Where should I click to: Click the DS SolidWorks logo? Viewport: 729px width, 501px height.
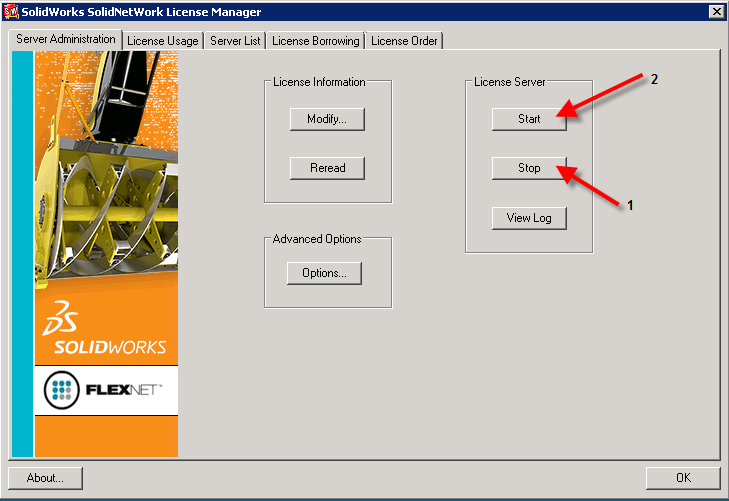coord(105,331)
